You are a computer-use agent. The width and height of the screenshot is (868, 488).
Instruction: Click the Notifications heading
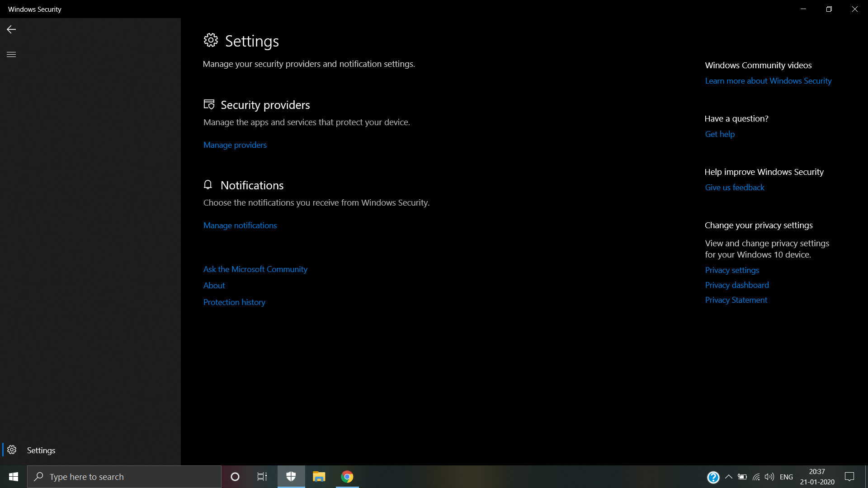(x=252, y=185)
